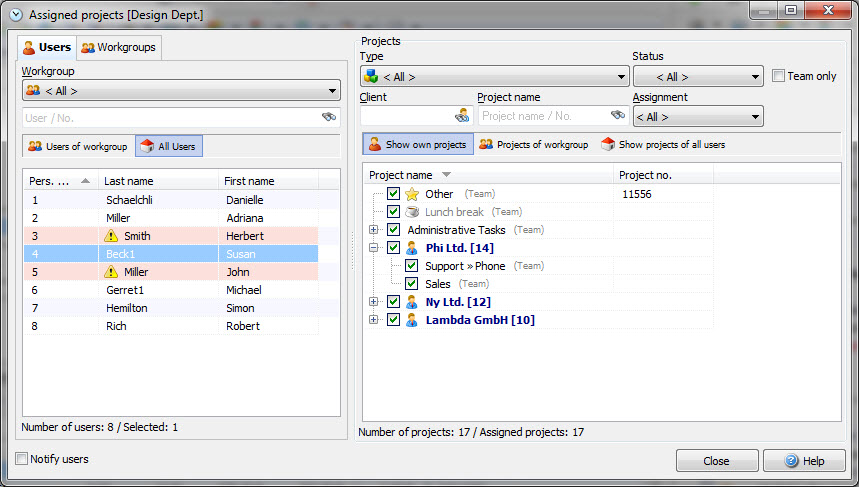Click binoculars icon in Project name field
The image size is (859, 487).
click(617, 116)
